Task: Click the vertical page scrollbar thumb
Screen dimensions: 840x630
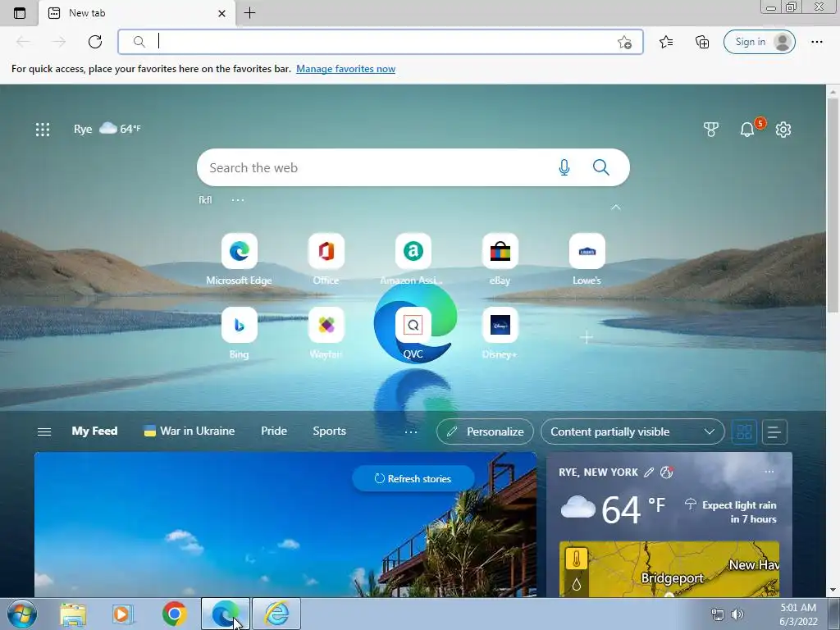Action: coord(833,204)
